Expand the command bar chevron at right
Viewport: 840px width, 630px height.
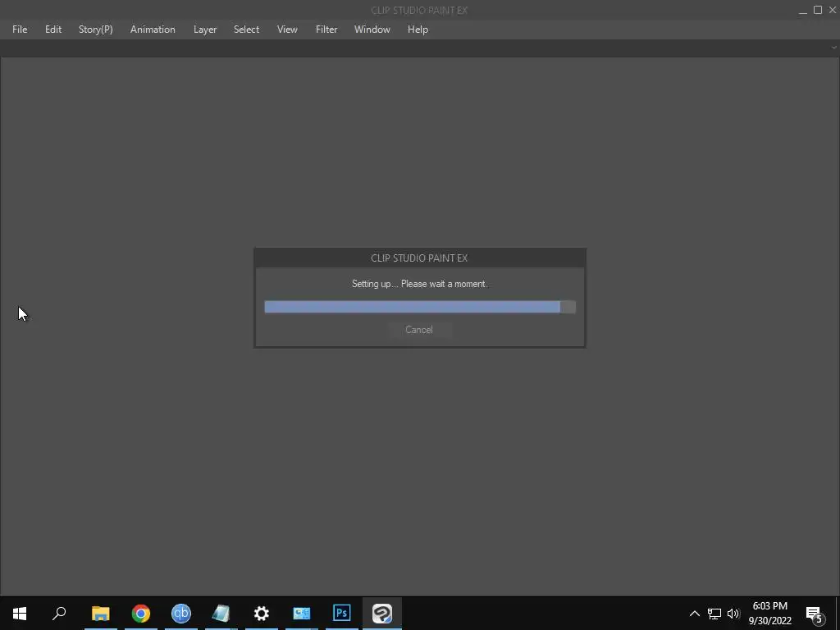[833, 48]
